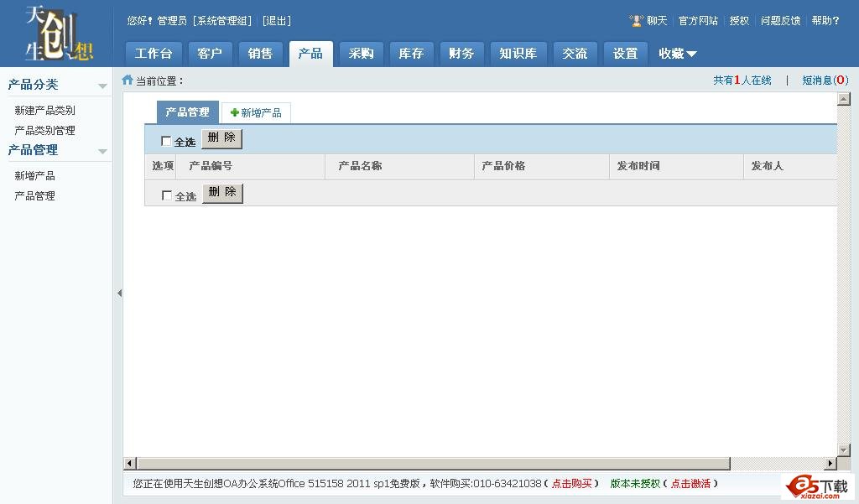Screen dimensions: 859x504
Task: Open the 新增产品 content tab
Action: pyautogui.click(x=256, y=113)
